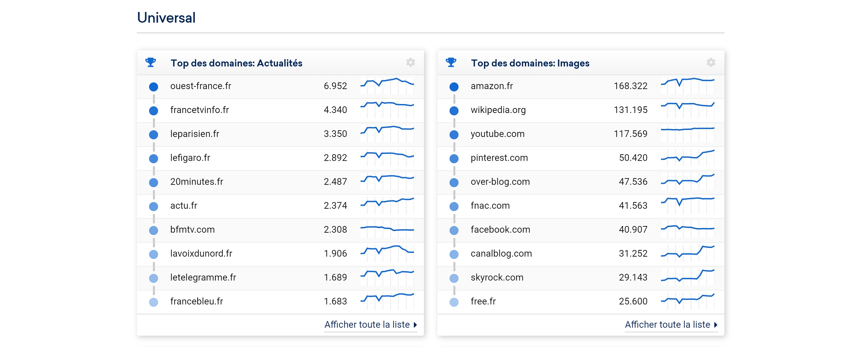This screenshot has height=348, width=868.
Task: Open the ouest-france.fr sparkline chart
Action: [x=387, y=86]
